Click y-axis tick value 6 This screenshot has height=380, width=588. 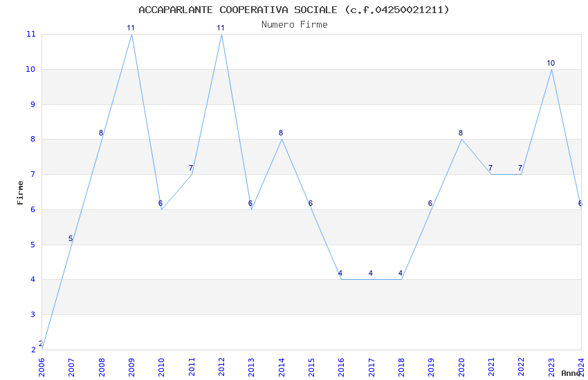[33, 209]
